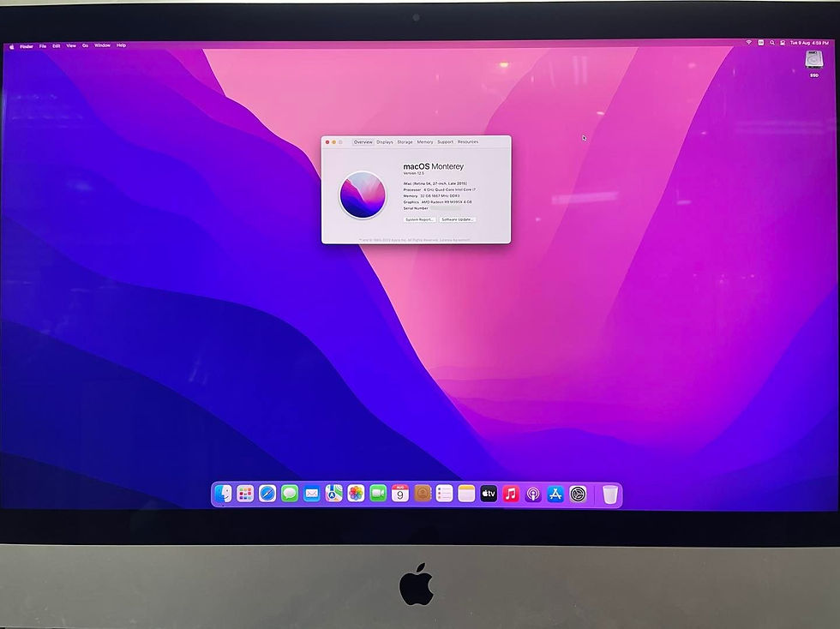Switch to the Support tab
The width and height of the screenshot is (840, 629).
tap(445, 142)
